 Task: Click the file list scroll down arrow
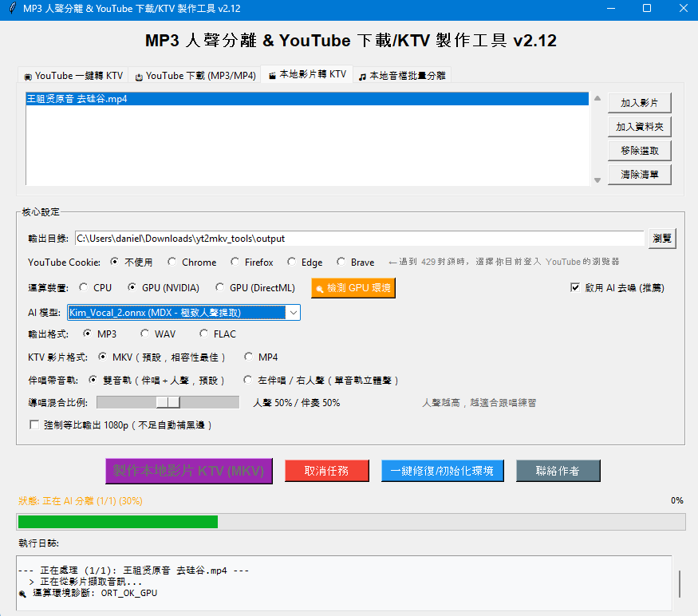tap(597, 180)
